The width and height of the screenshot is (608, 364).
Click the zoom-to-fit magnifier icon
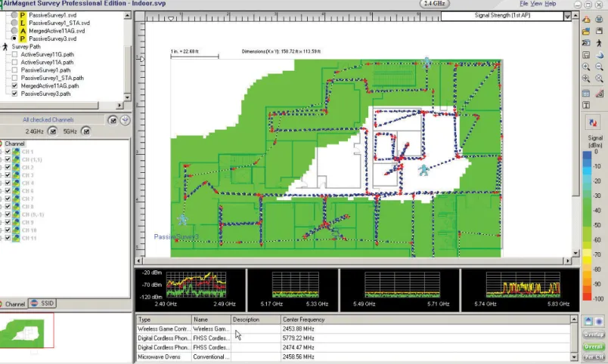(x=586, y=79)
